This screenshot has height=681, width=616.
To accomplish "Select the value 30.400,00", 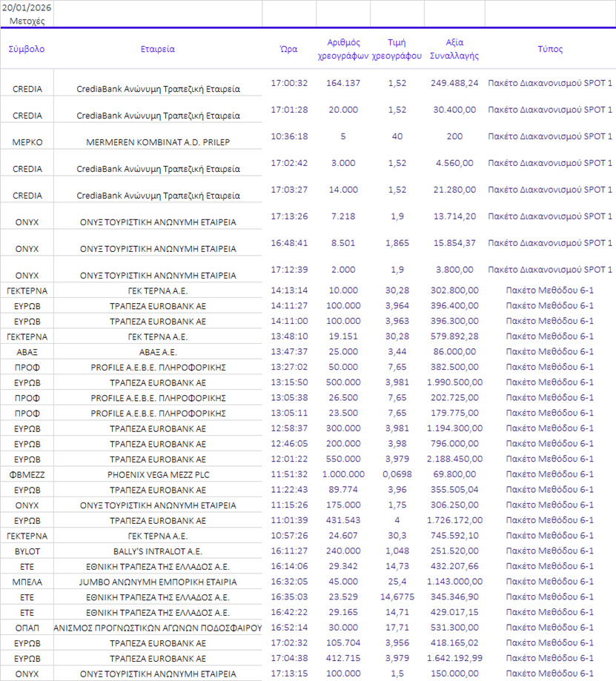I will [x=454, y=110].
